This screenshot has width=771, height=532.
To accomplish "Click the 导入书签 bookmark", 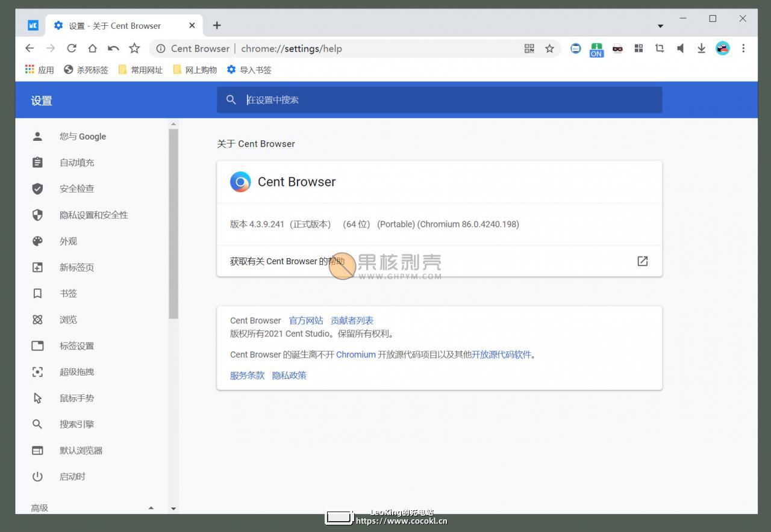I will (249, 70).
